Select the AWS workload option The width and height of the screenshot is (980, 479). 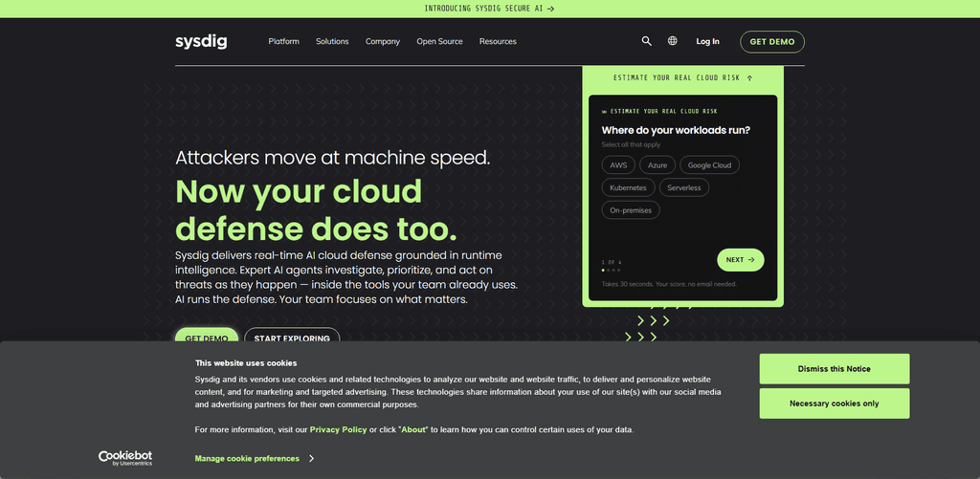point(619,165)
